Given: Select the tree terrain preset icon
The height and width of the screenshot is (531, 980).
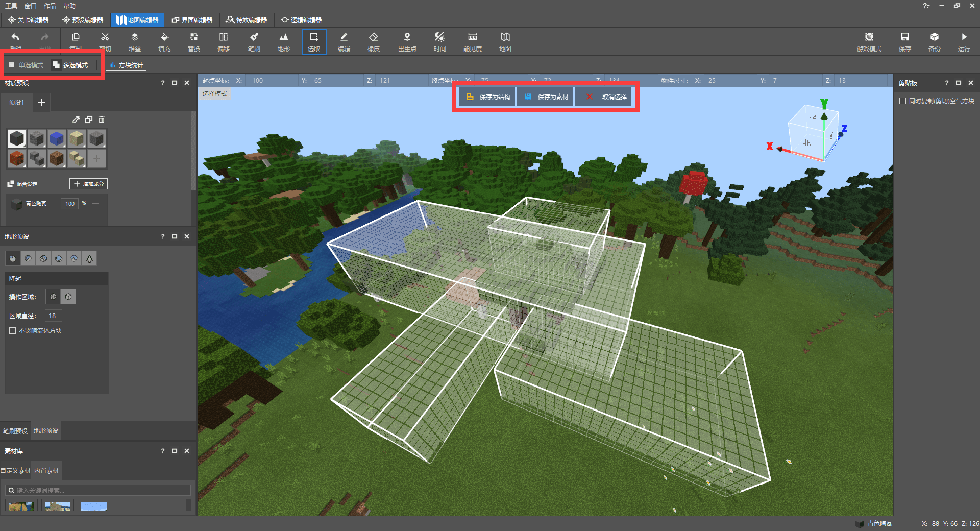Looking at the screenshot, I should click(89, 259).
